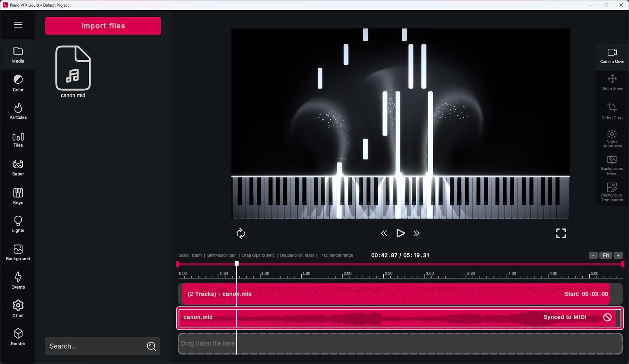
Task: Open the Events panel
Action: pyautogui.click(x=18, y=281)
